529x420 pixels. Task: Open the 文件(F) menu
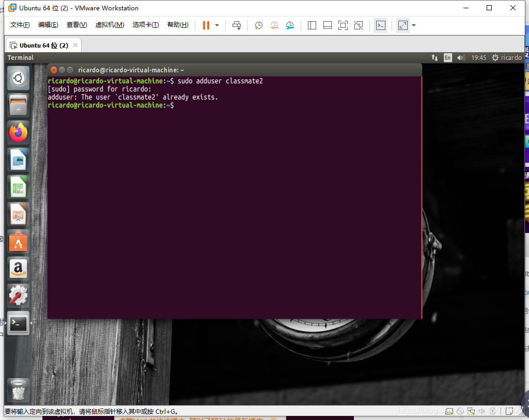tap(20, 25)
